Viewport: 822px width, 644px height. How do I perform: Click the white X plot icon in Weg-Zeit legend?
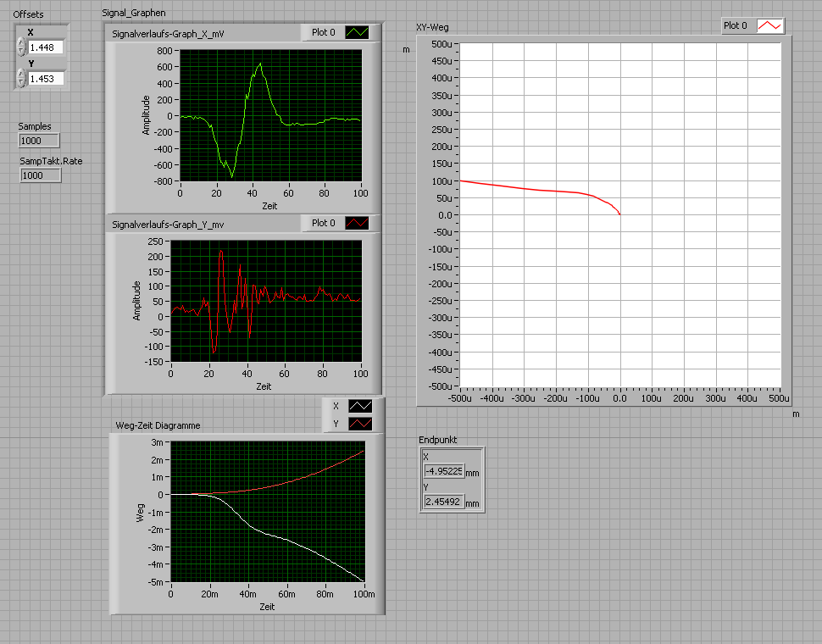point(360,406)
